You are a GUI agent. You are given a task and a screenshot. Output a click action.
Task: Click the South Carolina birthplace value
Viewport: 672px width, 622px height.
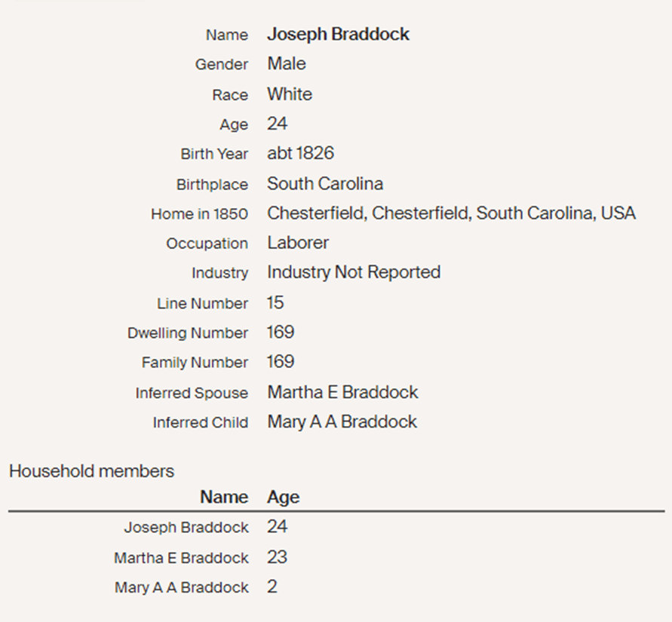[325, 184]
